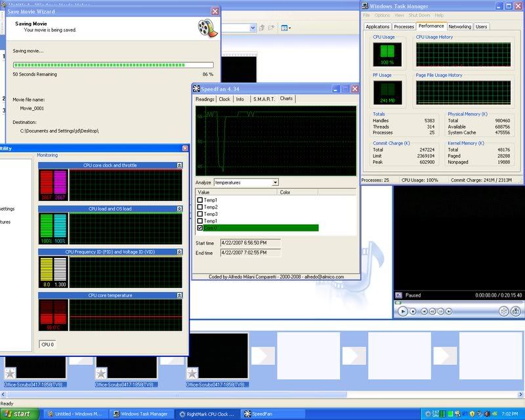Click the RightMark 2.67 GHz tray icon
The width and height of the screenshot is (525, 420).
pos(435,414)
